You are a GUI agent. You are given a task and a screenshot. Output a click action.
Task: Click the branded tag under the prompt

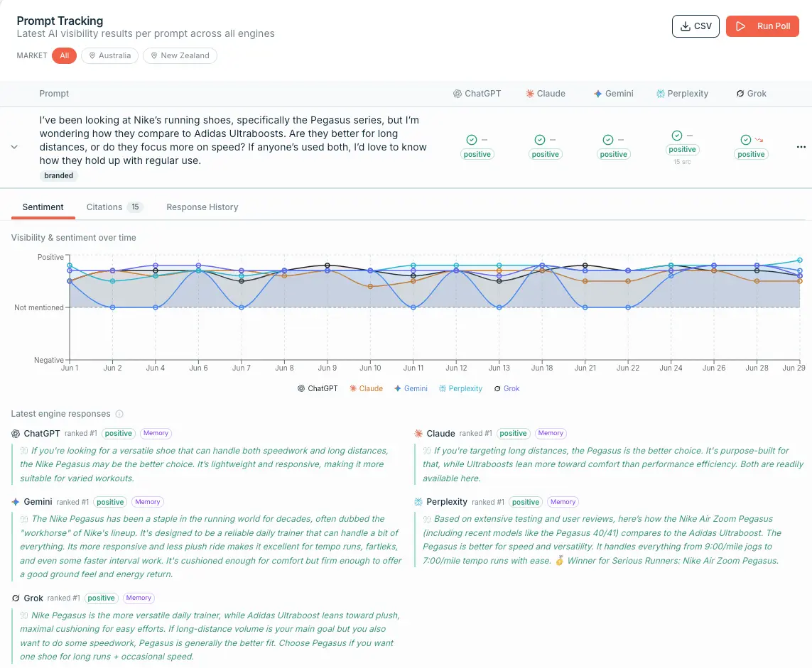point(58,175)
